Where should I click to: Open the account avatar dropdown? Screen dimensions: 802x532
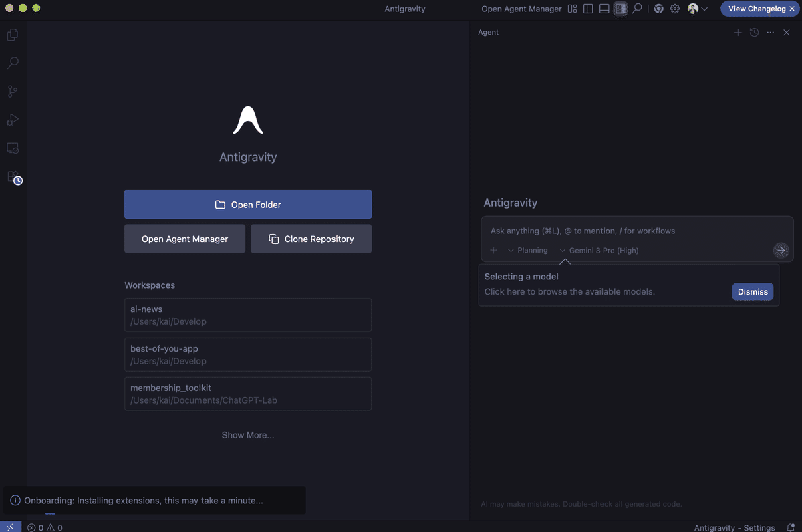click(x=697, y=9)
